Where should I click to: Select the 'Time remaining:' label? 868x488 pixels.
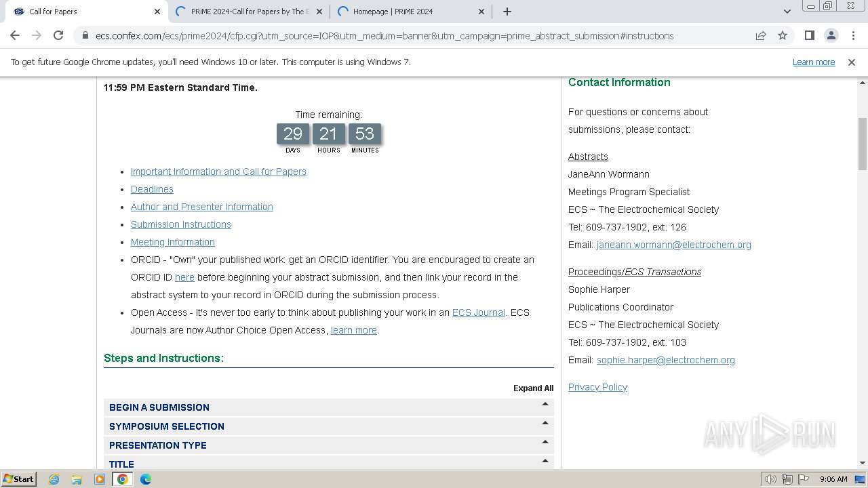328,115
